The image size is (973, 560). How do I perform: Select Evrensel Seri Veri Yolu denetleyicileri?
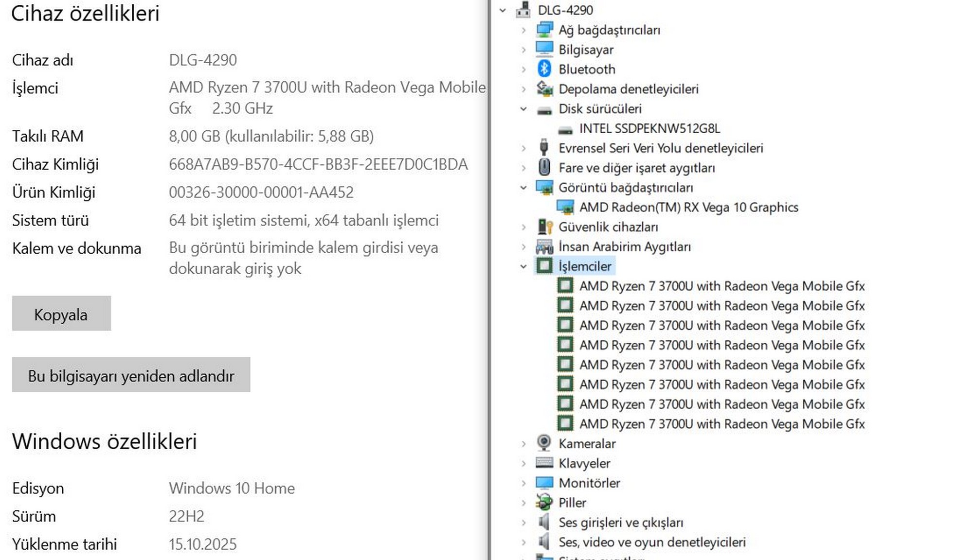click(660, 148)
